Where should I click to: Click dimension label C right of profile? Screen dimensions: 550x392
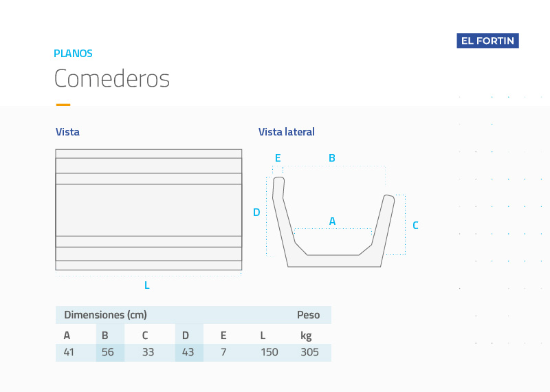pyautogui.click(x=415, y=226)
